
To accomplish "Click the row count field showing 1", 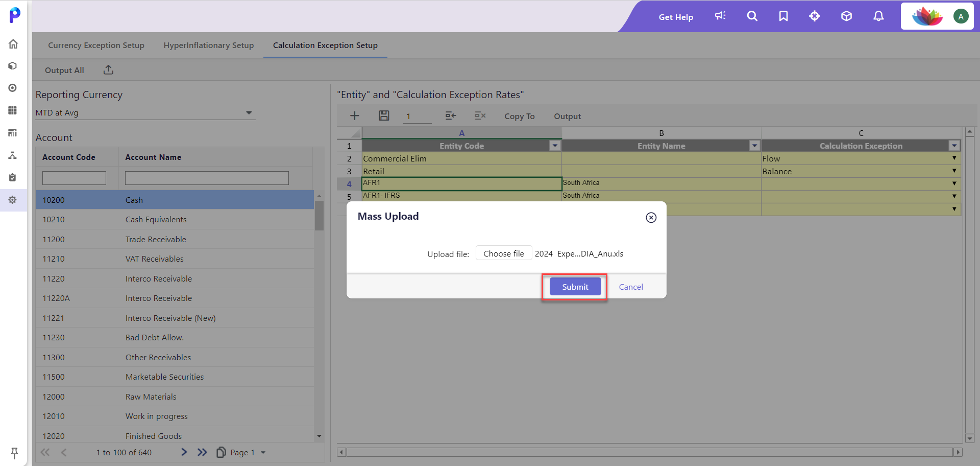I will pos(417,116).
